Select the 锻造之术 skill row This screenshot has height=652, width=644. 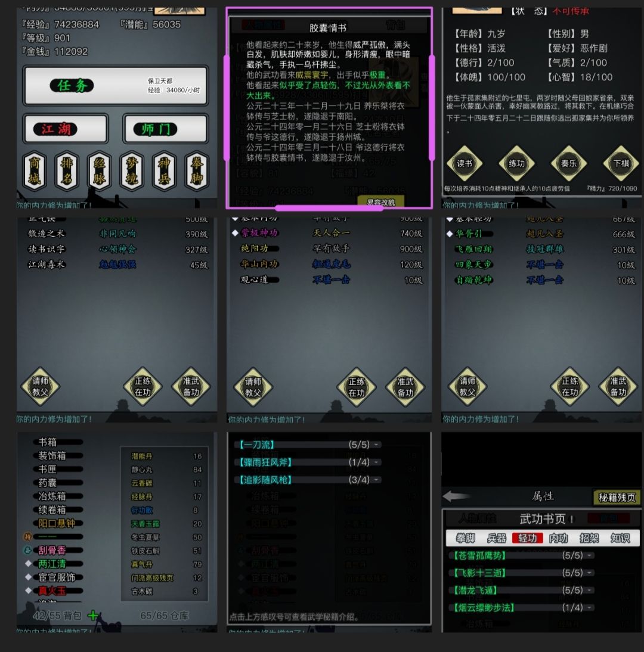point(117,234)
